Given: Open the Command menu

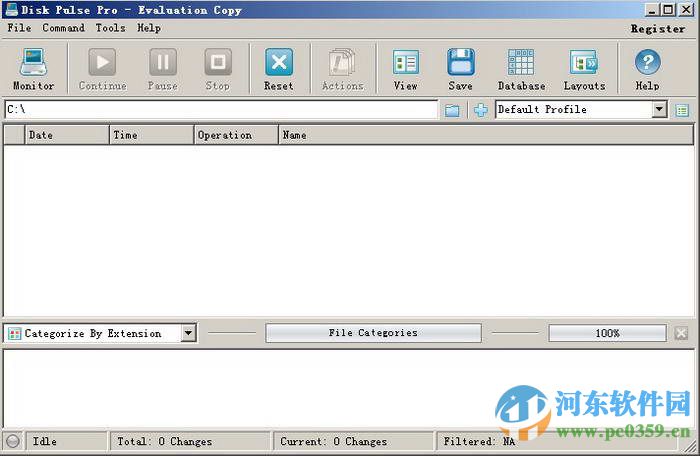Looking at the screenshot, I should (x=63, y=28).
